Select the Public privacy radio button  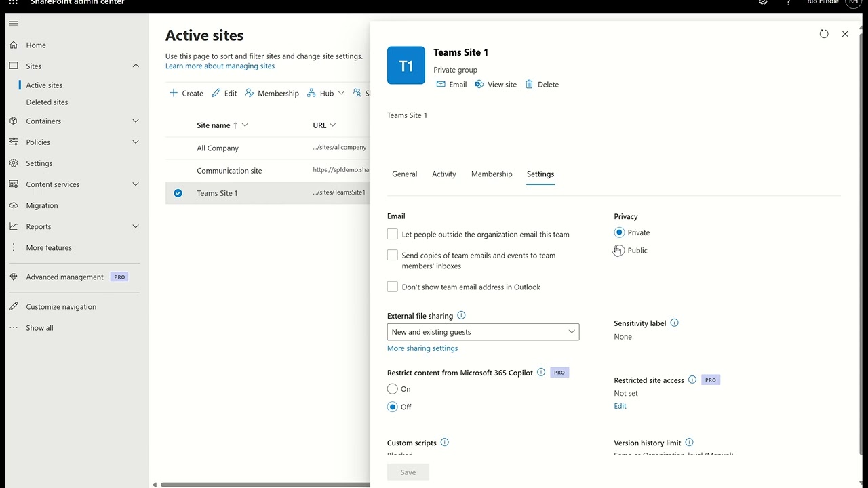click(x=619, y=251)
